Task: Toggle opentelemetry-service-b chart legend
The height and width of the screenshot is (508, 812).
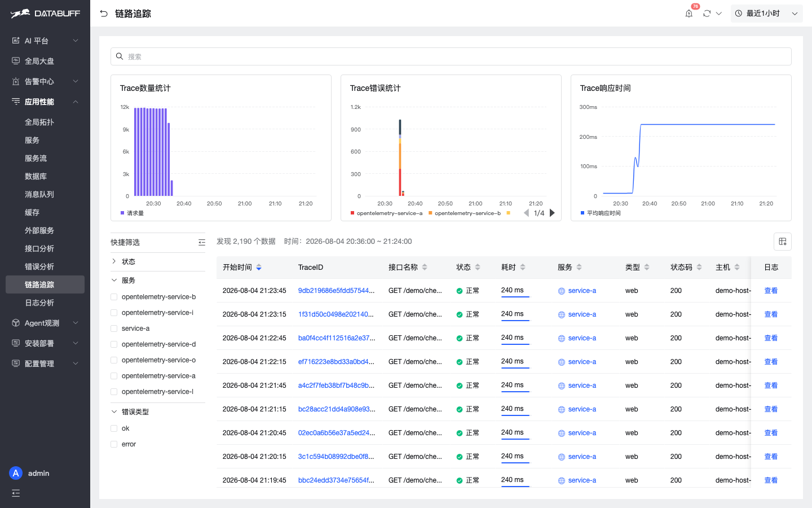Action: coord(465,213)
